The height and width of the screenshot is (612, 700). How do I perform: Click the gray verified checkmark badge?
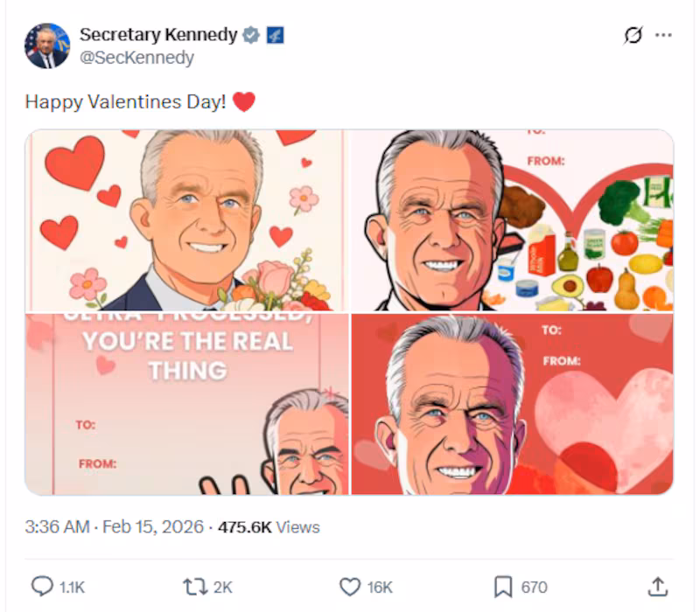point(252,35)
